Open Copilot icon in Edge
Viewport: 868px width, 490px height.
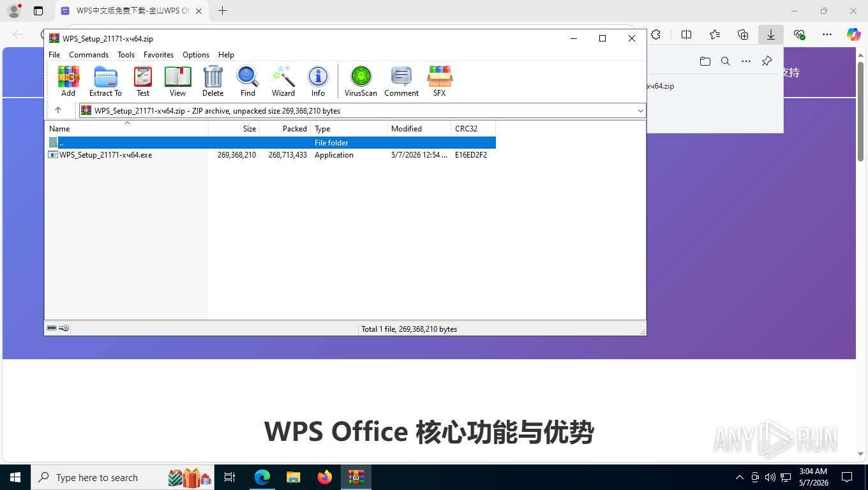(x=854, y=34)
